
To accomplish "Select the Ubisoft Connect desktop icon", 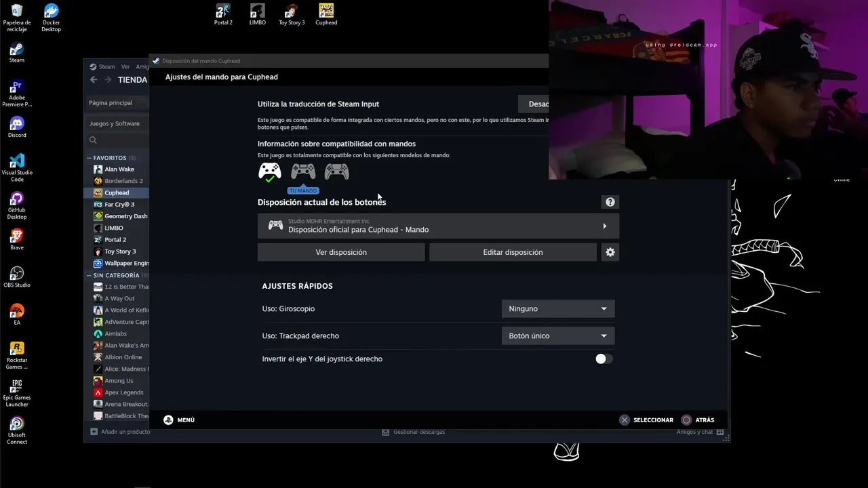I will [x=17, y=430].
